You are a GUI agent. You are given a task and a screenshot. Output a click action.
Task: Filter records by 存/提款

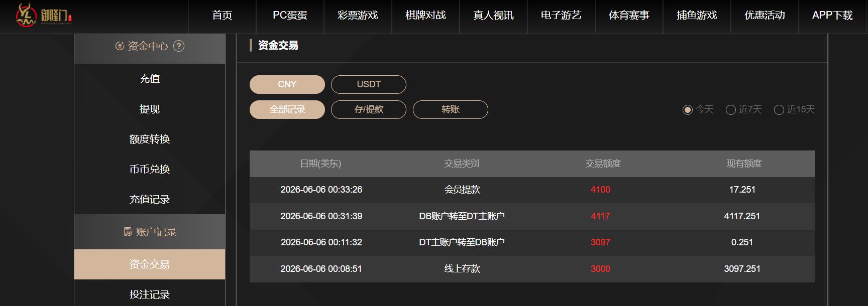tap(369, 109)
